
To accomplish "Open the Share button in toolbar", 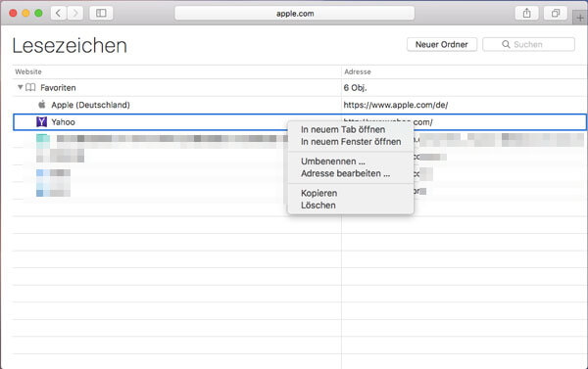I will (527, 13).
